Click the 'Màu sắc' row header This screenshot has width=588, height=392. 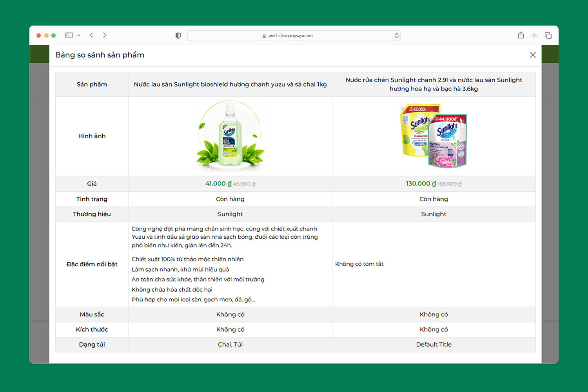pos(92,314)
